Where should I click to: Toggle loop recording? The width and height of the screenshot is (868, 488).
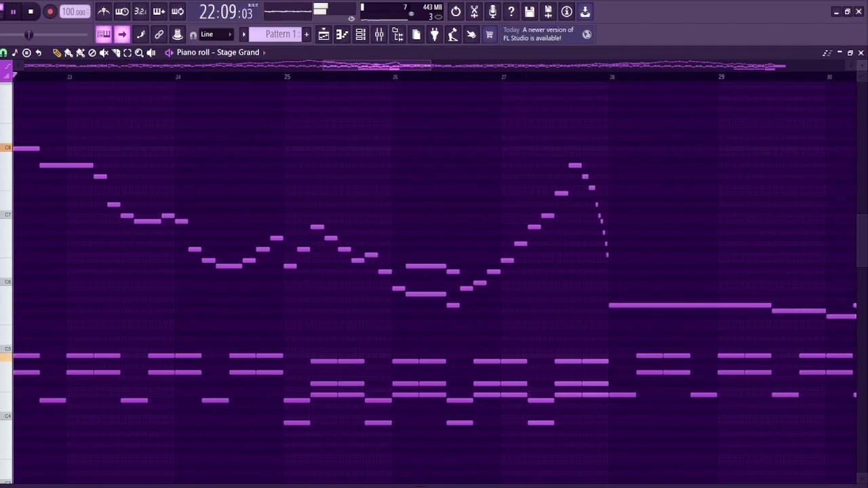(177, 12)
